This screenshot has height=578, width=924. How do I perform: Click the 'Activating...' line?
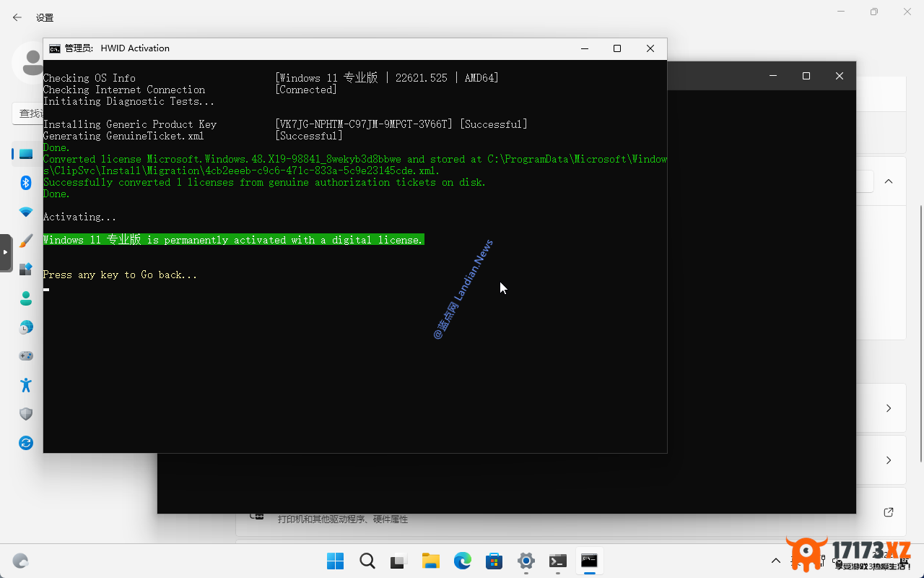(79, 217)
